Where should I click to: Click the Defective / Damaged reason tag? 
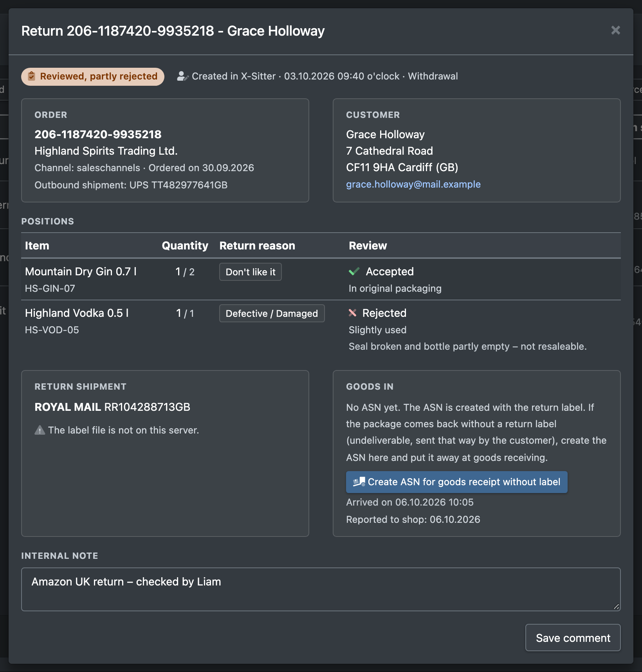pos(272,313)
